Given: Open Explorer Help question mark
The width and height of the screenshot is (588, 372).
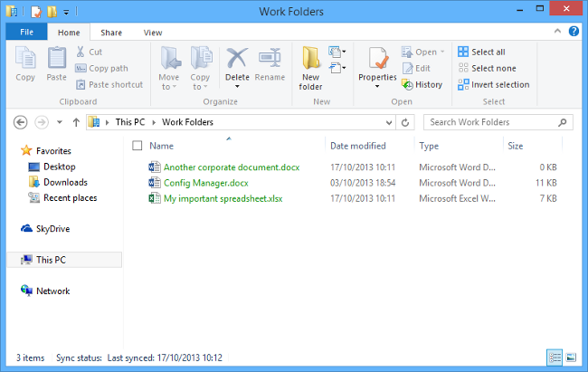Looking at the screenshot, I should click(574, 31).
